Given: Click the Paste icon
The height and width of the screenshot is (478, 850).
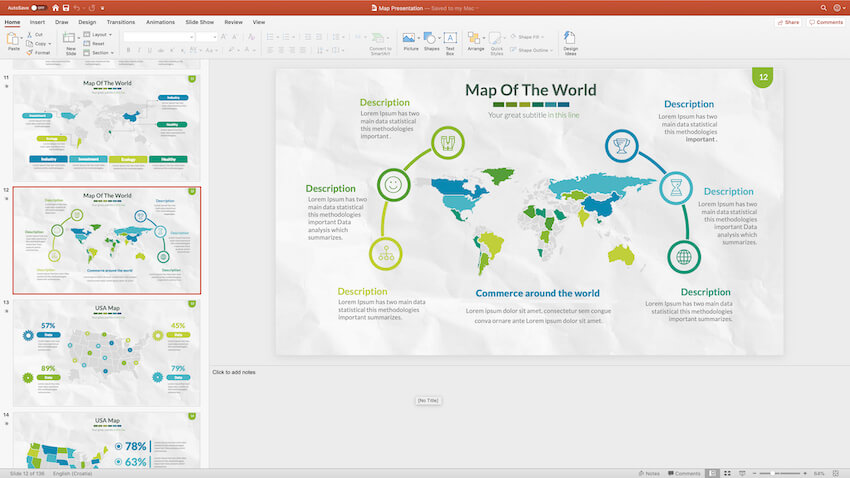Looking at the screenshot, I should click(13, 39).
